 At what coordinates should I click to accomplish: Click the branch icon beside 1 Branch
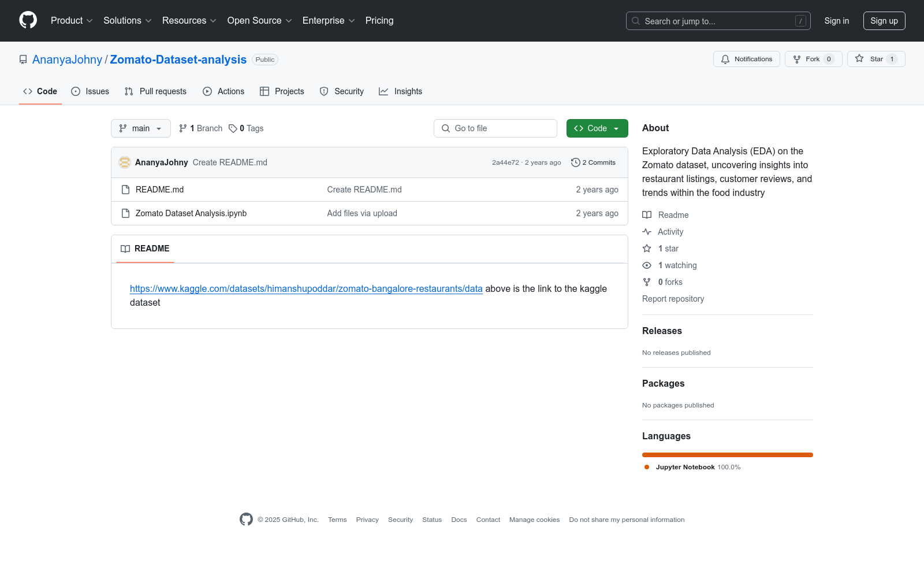[183, 128]
